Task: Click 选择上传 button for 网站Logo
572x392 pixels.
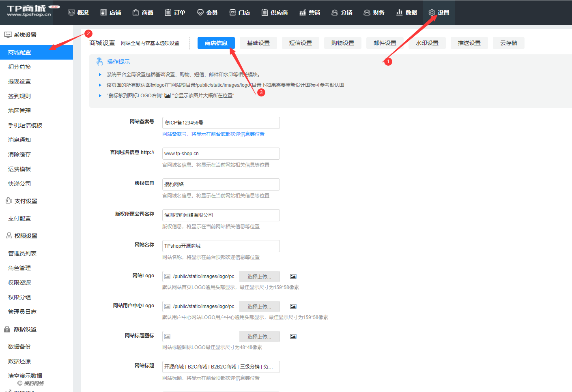Action: click(x=259, y=276)
